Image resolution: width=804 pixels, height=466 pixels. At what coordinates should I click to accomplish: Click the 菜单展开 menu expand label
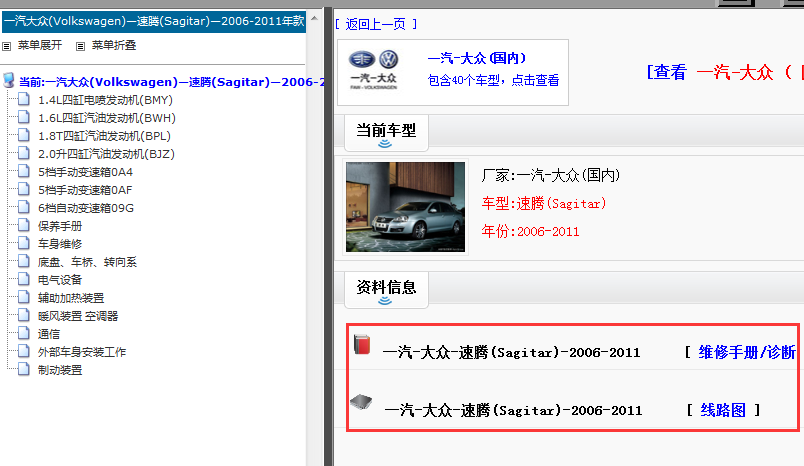39,45
